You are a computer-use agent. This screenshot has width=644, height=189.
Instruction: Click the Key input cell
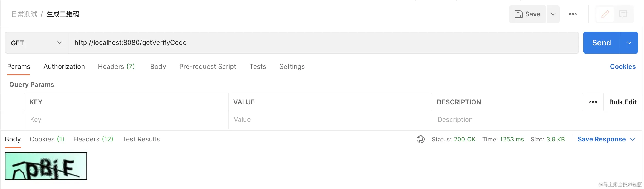click(126, 120)
